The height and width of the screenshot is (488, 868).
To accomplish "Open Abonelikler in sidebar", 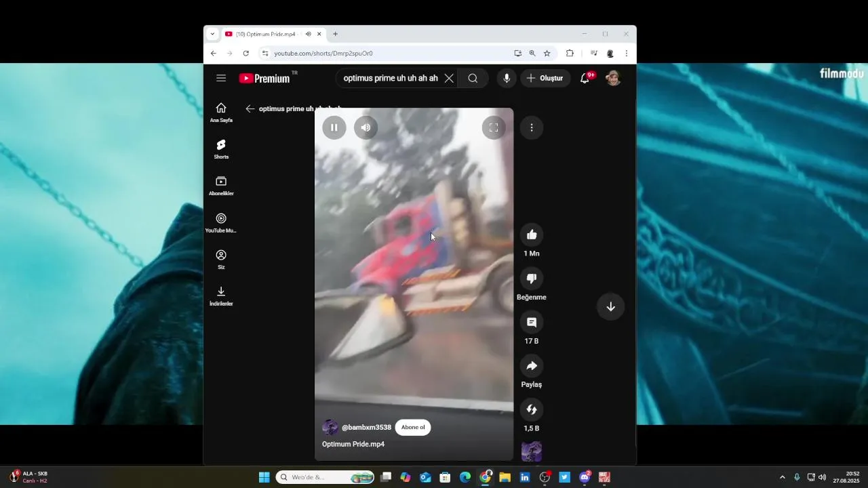I will [221, 186].
